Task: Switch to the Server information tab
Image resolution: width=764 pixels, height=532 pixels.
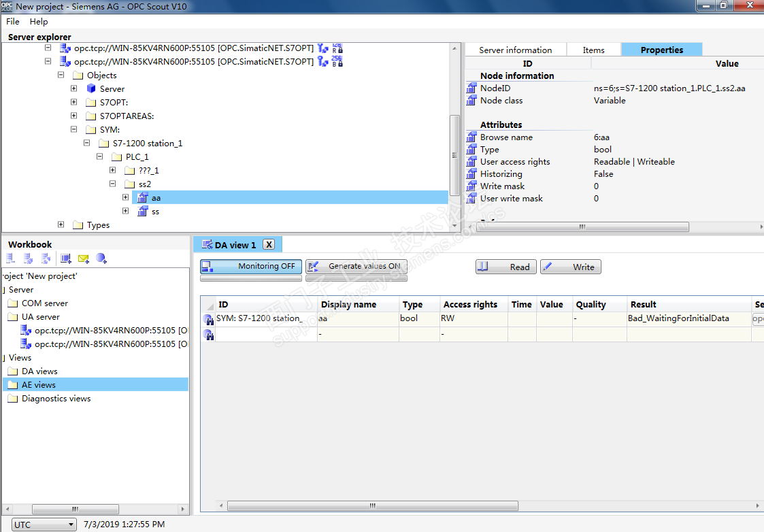Action: click(x=515, y=50)
